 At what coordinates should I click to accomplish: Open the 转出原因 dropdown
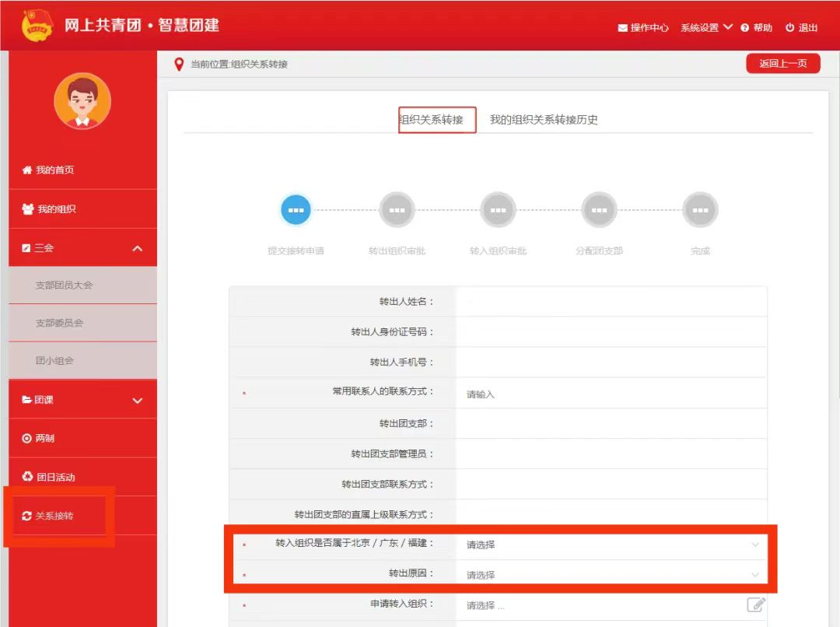point(611,575)
